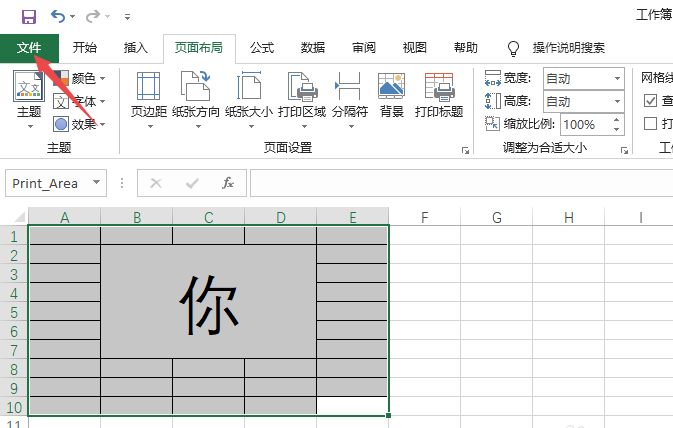The height and width of the screenshot is (428, 673).
Task: Select the 页面布局 tab
Action: coord(199,48)
